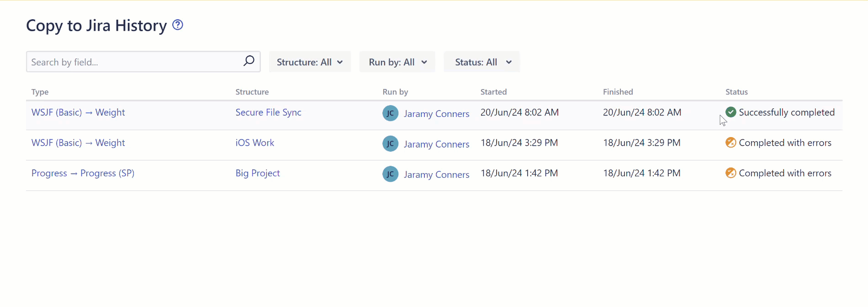Open the Secure File Sync structure link

pos(268,112)
